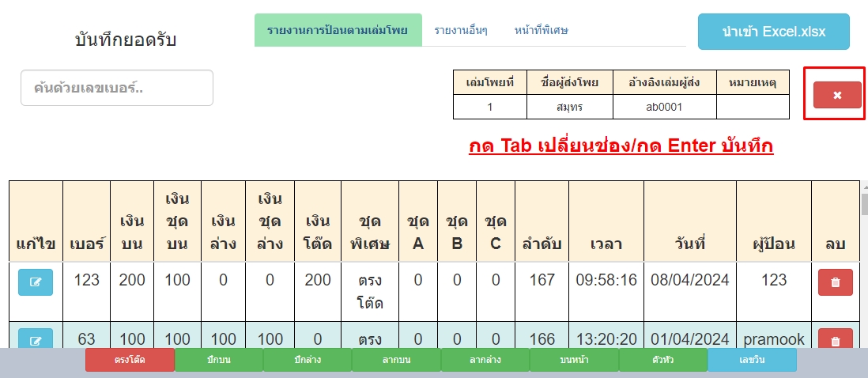Select the green ตัวหัว button
Viewport: 868px width, 378px height.
click(x=662, y=360)
